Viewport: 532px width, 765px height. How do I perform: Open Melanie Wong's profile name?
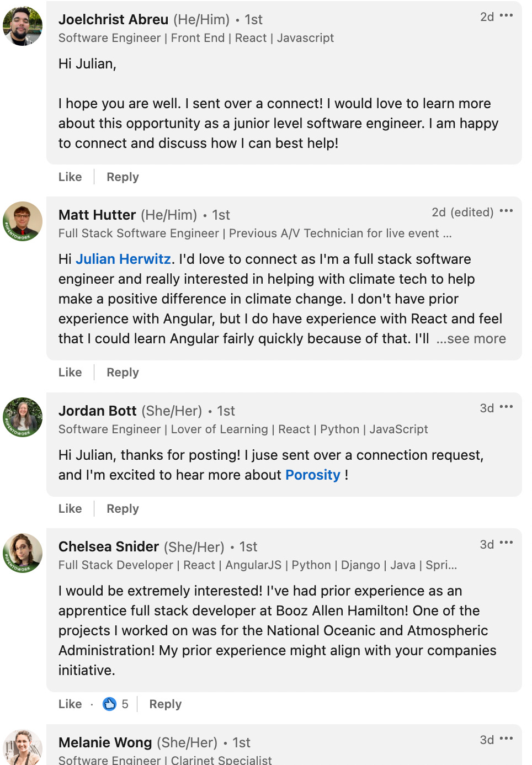click(105, 742)
